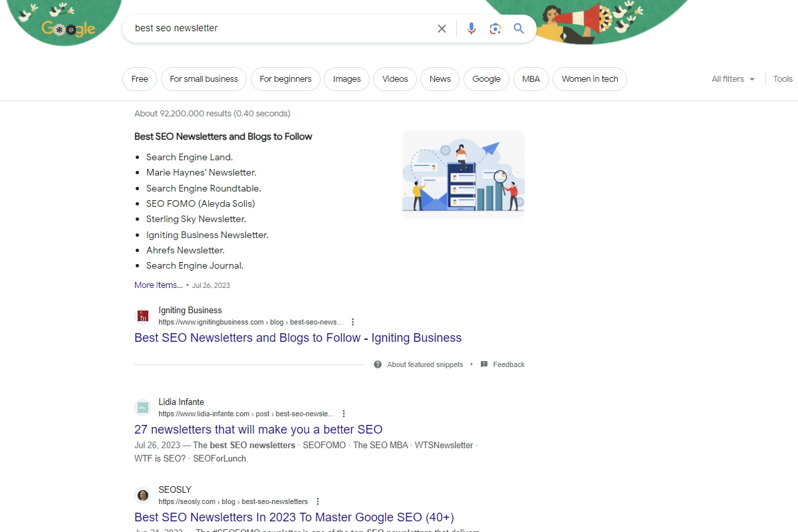
Task: Open Google Lens image search
Action: pos(495,29)
